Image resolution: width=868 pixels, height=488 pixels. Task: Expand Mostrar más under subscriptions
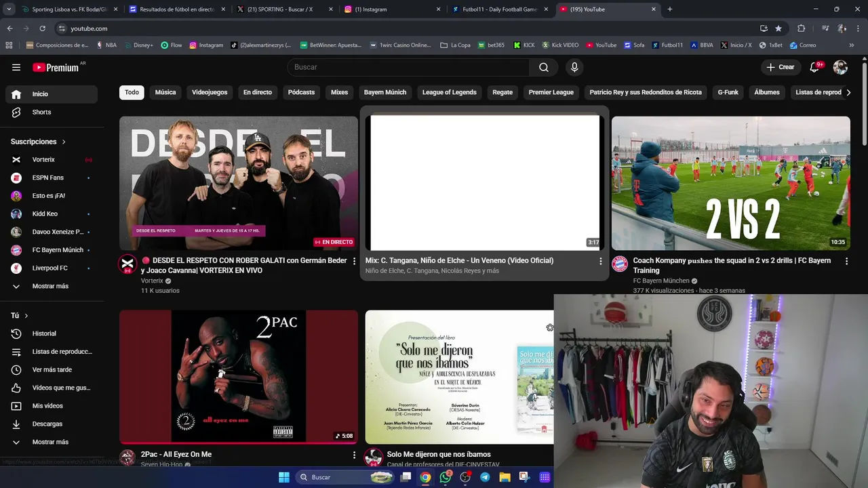coord(52,286)
